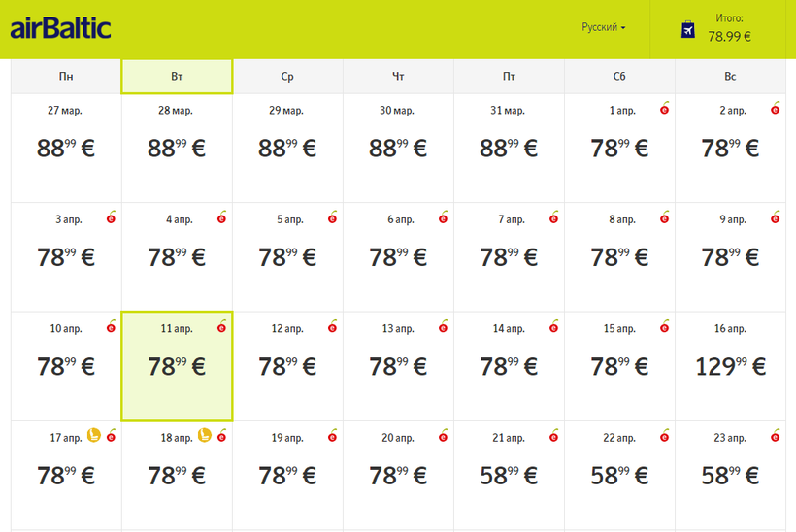Screen dimensions: 796x532
Task: Choose the 21 апр. fare of 58.99 €
Action: click(x=509, y=475)
